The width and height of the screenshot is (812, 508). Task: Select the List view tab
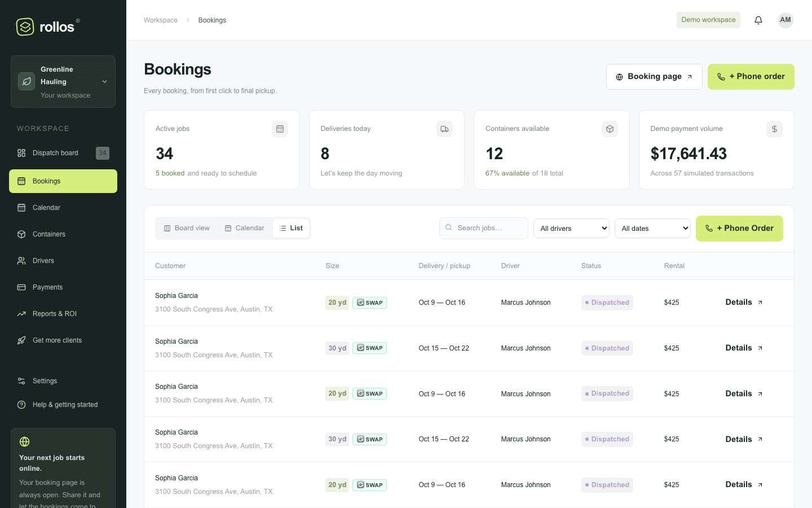pyautogui.click(x=291, y=228)
